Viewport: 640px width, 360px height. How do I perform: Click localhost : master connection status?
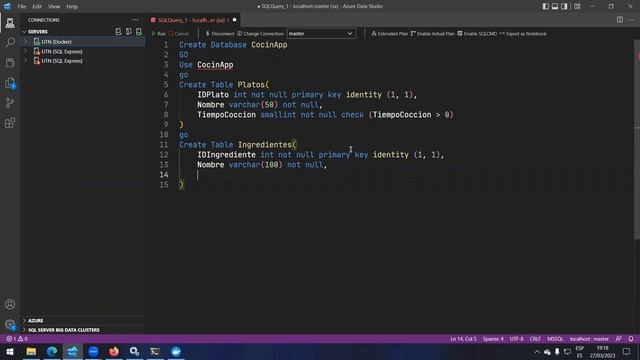(589, 339)
